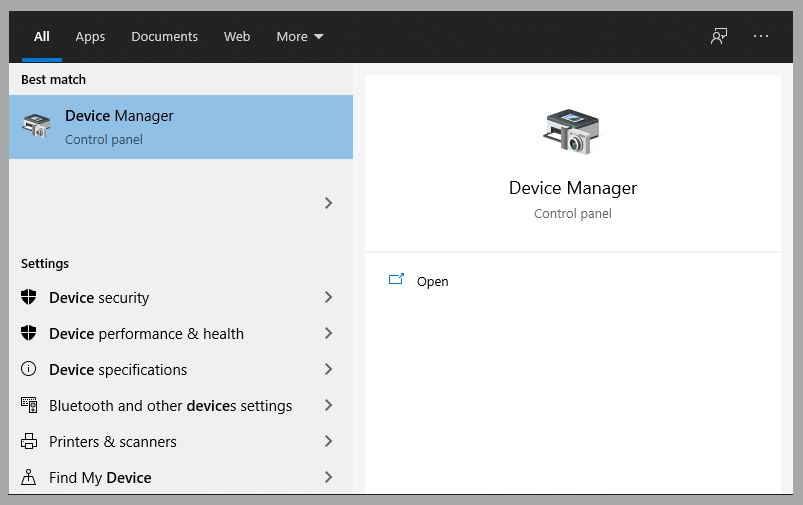Image resolution: width=803 pixels, height=505 pixels.
Task: Expand chevron for Printers & scanners
Action: 329,441
